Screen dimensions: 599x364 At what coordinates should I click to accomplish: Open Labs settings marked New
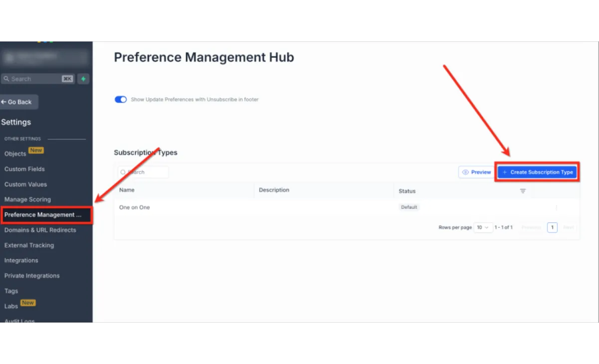pos(11,306)
